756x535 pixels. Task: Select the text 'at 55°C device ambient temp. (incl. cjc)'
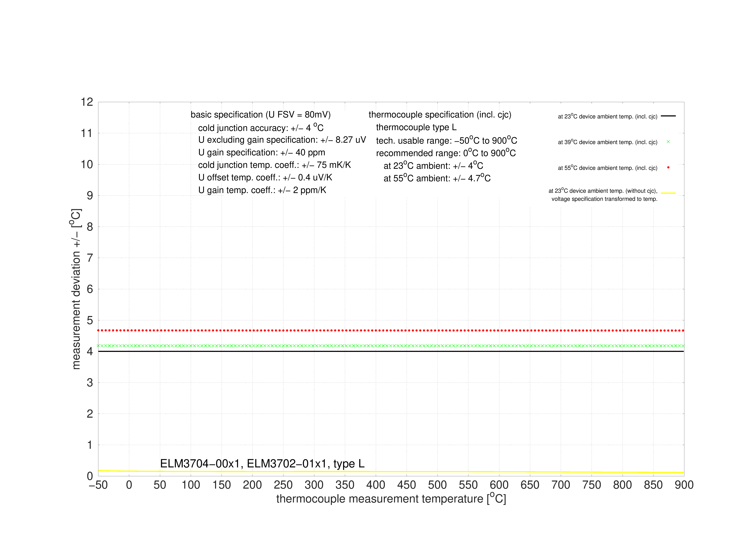(x=607, y=168)
